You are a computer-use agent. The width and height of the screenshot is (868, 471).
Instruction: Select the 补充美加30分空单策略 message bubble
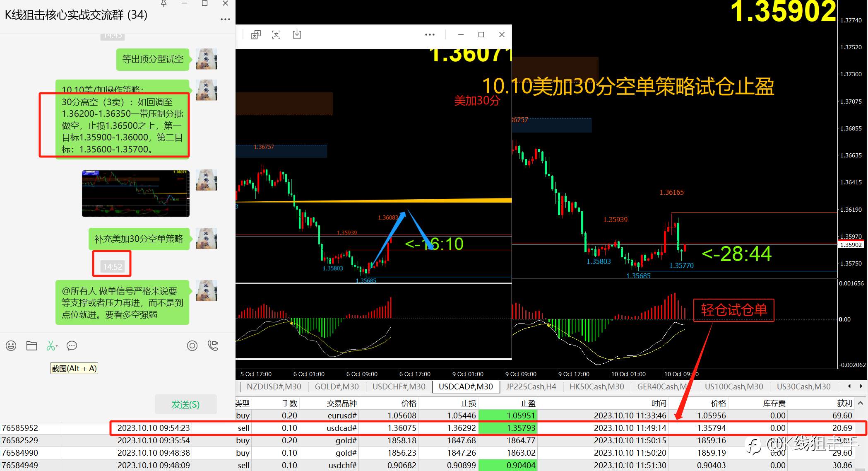pyautogui.click(x=139, y=239)
